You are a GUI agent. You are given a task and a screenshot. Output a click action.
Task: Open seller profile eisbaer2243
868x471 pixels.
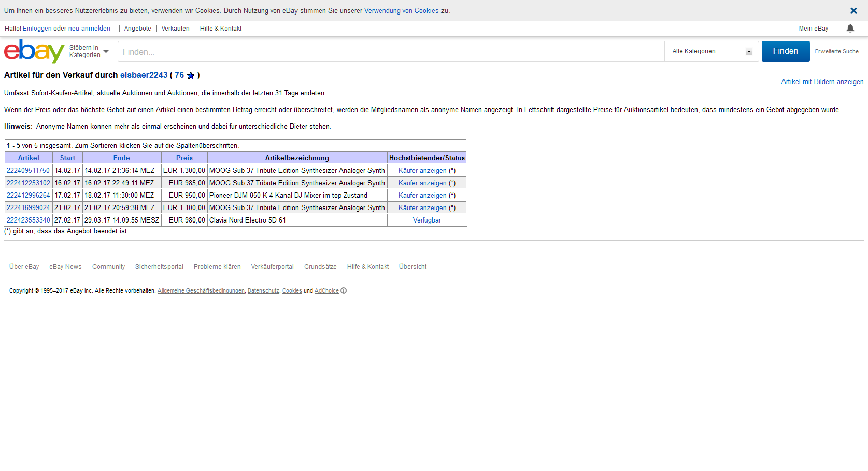point(144,75)
